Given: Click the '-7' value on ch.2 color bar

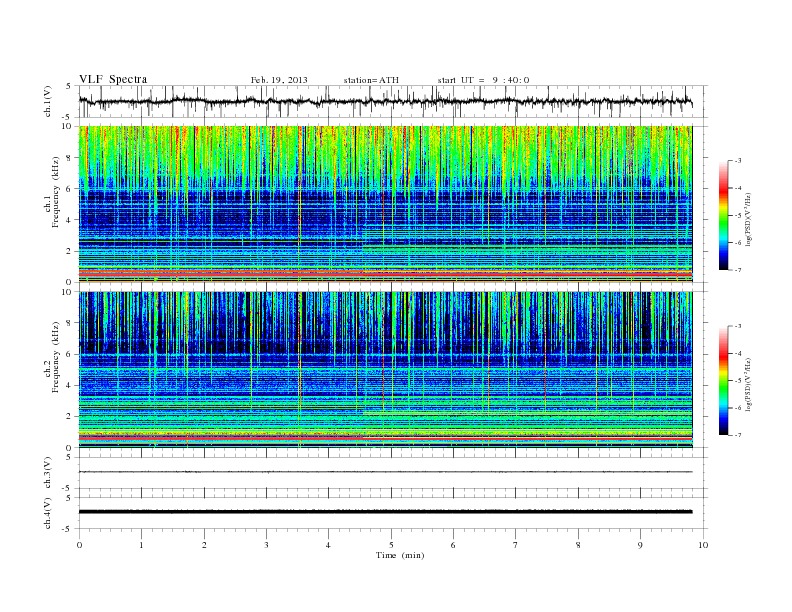Looking at the screenshot, I should pos(737,435).
